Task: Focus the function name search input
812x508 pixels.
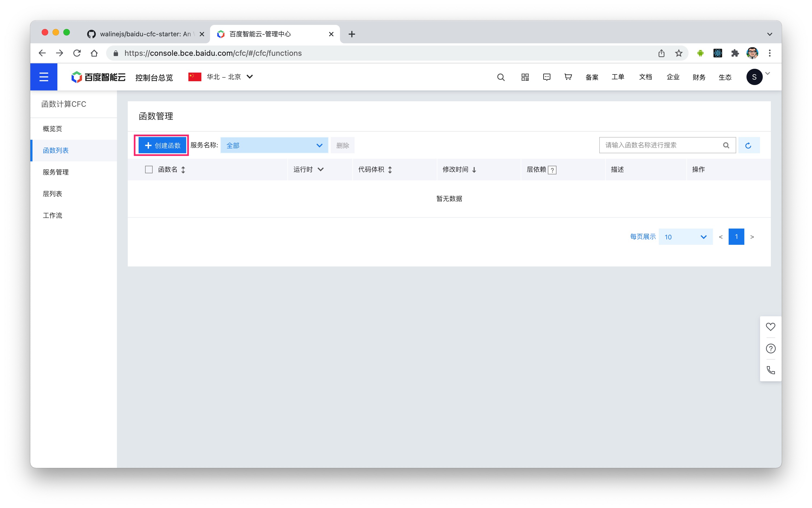Action: tap(660, 145)
